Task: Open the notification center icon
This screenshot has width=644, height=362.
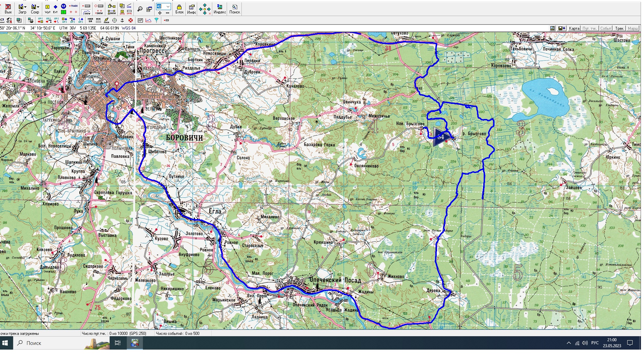Action: (630, 343)
